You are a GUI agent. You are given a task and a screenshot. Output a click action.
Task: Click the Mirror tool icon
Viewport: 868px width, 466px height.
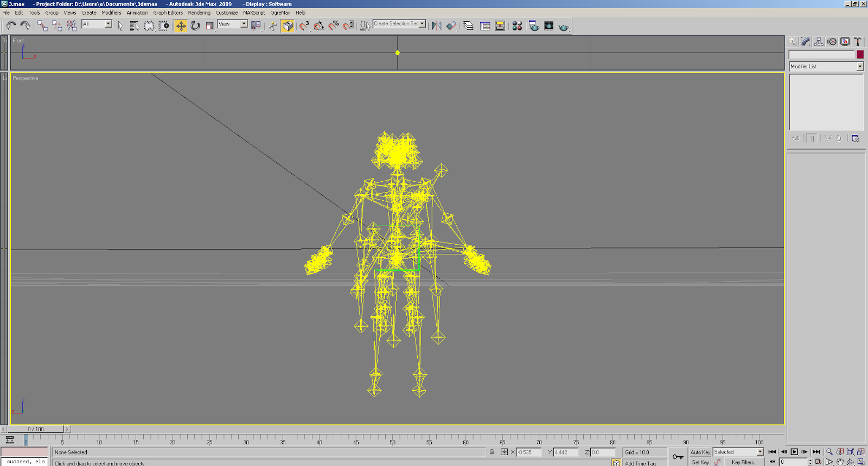click(x=437, y=25)
